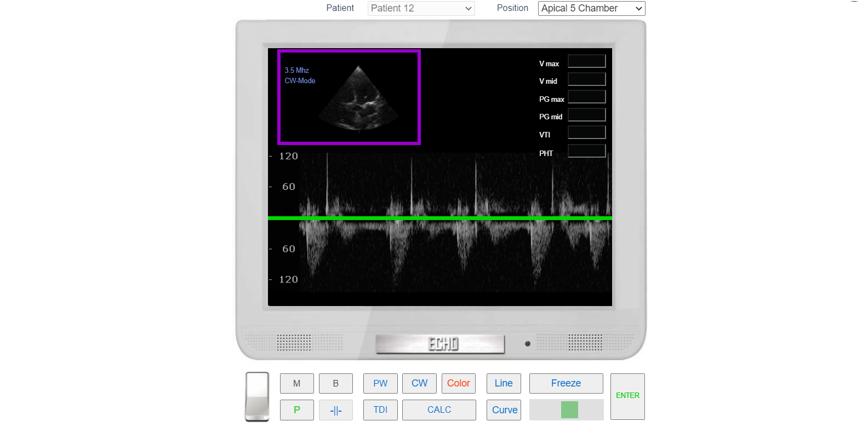The height and width of the screenshot is (427, 868).
Task: Click the Curve button
Action: tap(504, 410)
